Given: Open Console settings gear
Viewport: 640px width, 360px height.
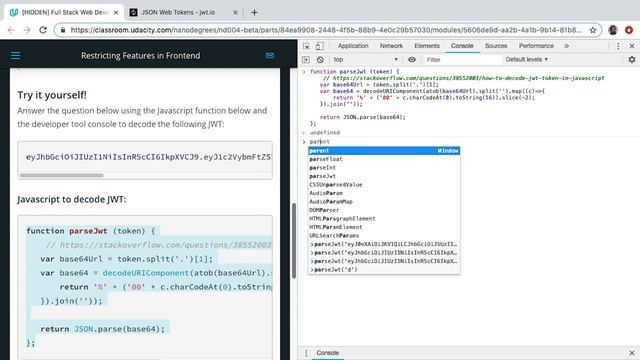Looking at the screenshot, I should 632,60.
